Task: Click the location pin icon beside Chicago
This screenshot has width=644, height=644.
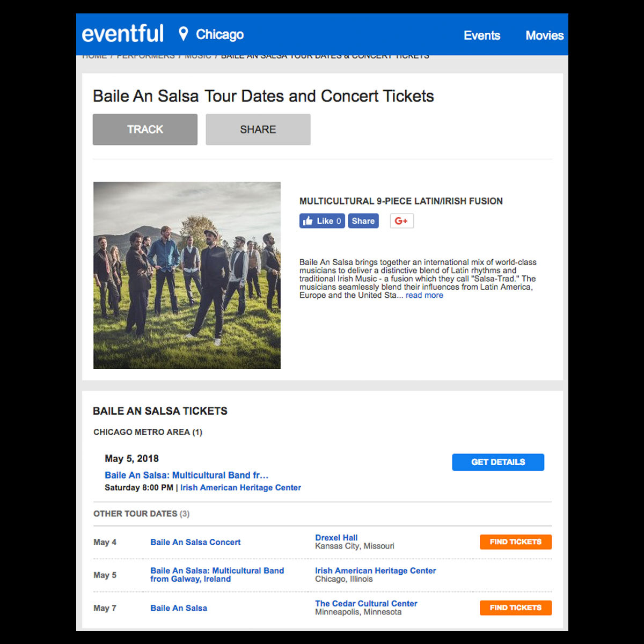Action: tap(183, 34)
